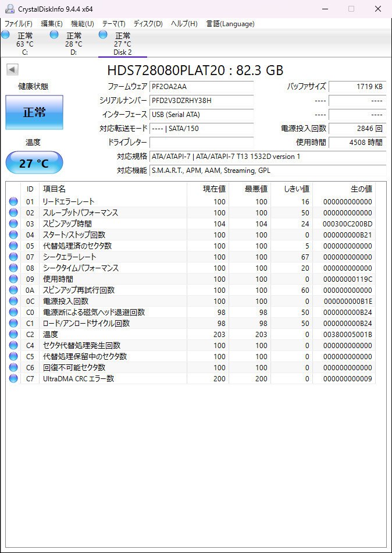Click status orb for リードエラーレート row

[x=13, y=202]
